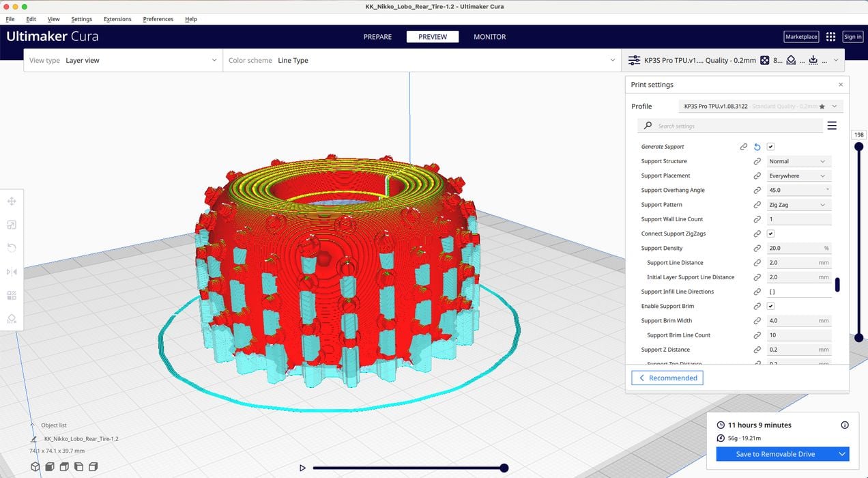Image resolution: width=868 pixels, height=478 pixels.
Task: Switch to the 3D perspective camera view
Action: point(35,467)
